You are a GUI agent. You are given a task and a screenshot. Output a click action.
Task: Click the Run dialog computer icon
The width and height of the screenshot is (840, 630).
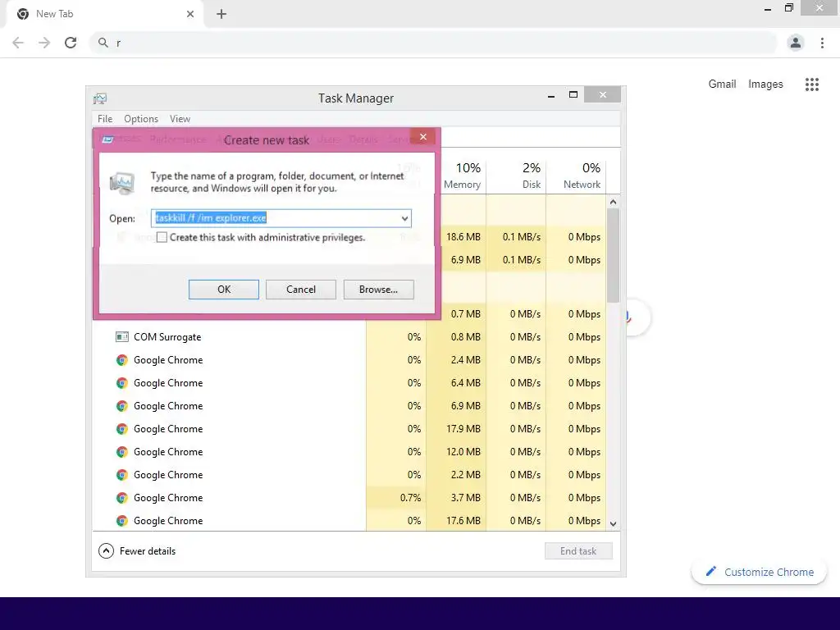121,183
